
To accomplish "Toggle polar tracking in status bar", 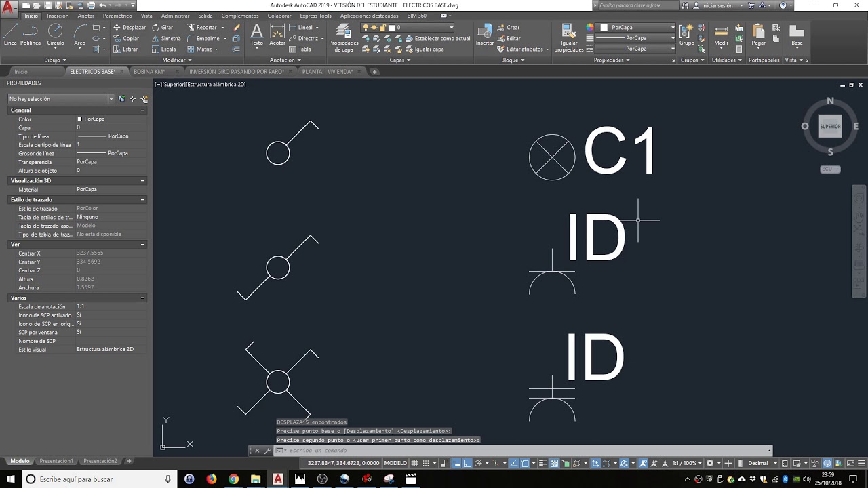I will 478,463.
